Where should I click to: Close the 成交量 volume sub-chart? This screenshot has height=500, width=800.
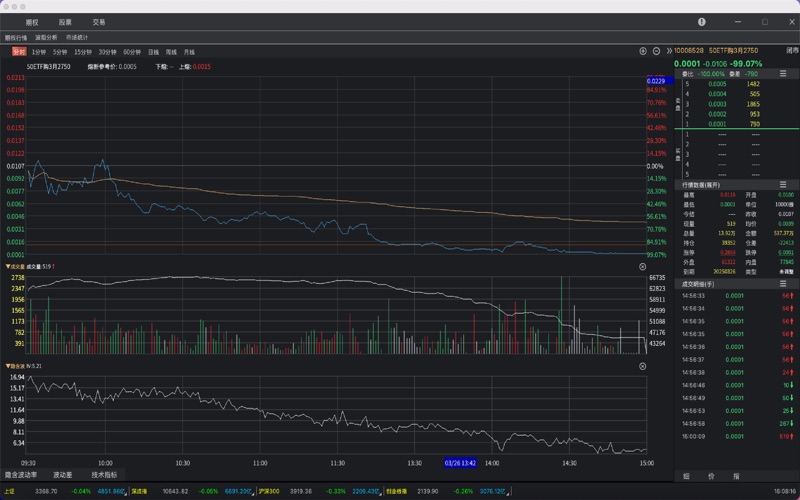coord(643,267)
